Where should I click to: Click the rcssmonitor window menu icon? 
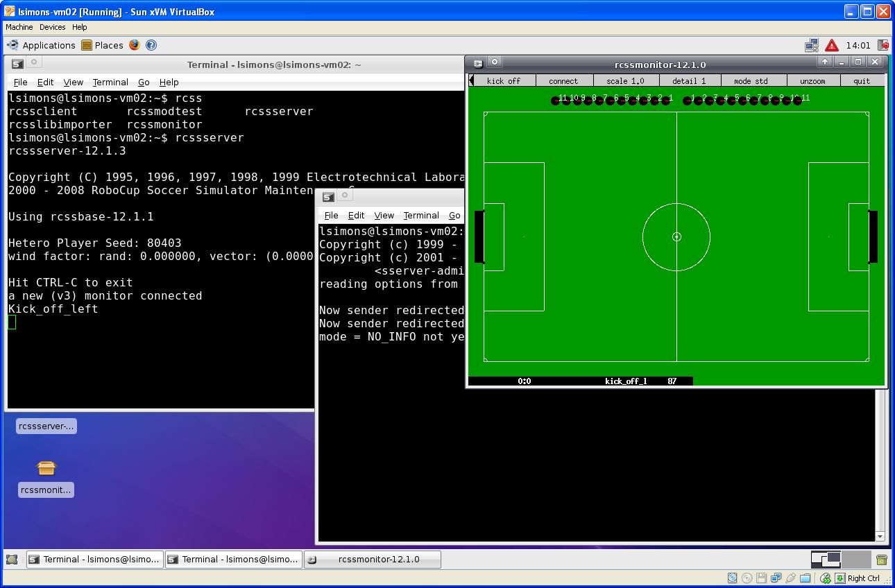click(x=478, y=64)
